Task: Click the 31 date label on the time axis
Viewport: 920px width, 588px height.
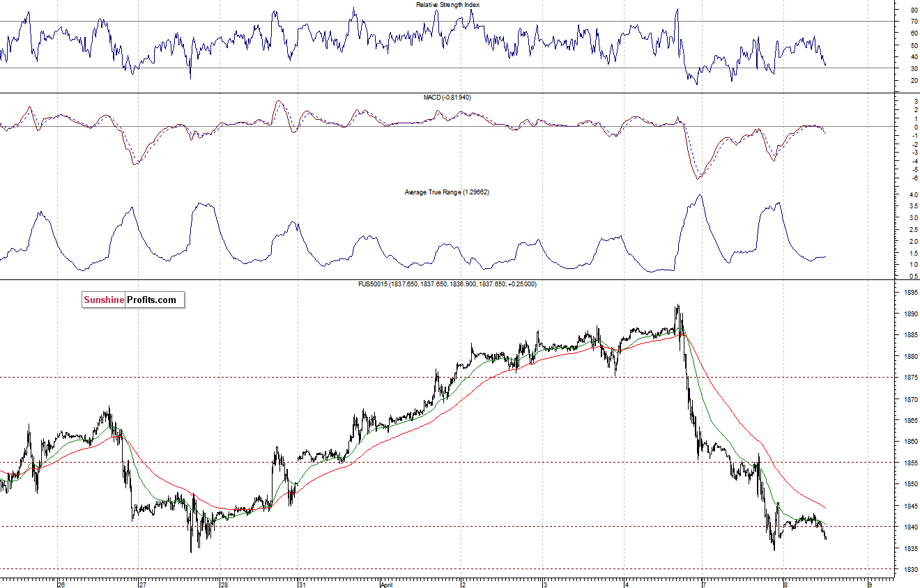Action: coord(303,585)
